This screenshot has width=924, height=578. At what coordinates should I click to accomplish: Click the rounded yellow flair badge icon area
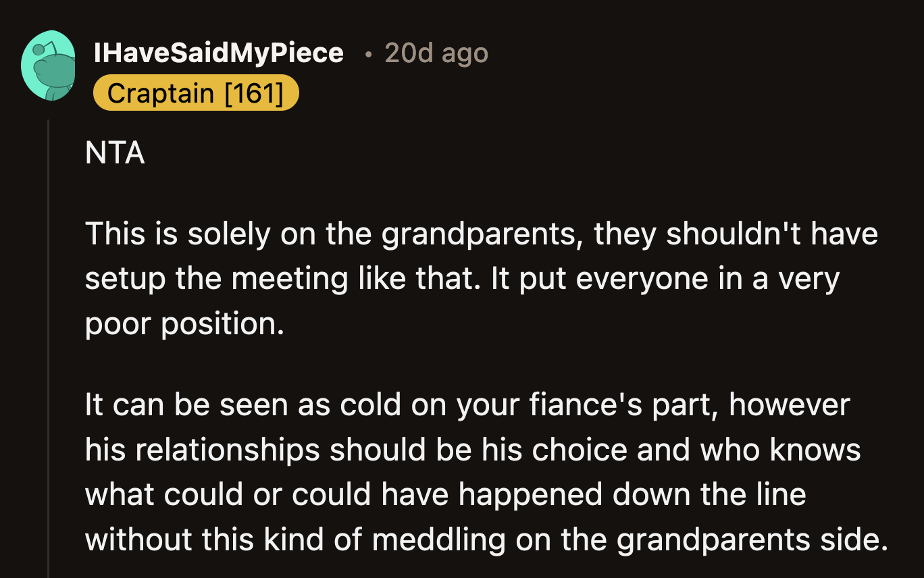point(195,93)
